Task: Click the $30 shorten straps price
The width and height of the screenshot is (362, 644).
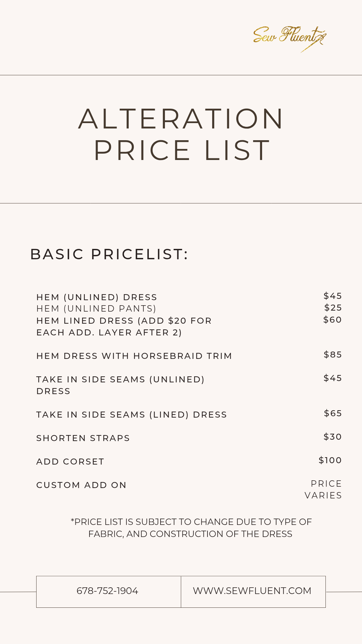Action: [x=333, y=437]
